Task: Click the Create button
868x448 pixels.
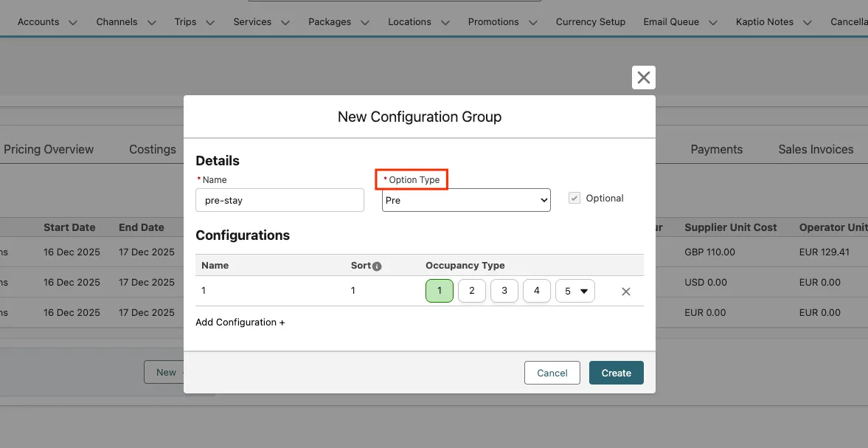Action: pyautogui.click(x=616, y=373)
